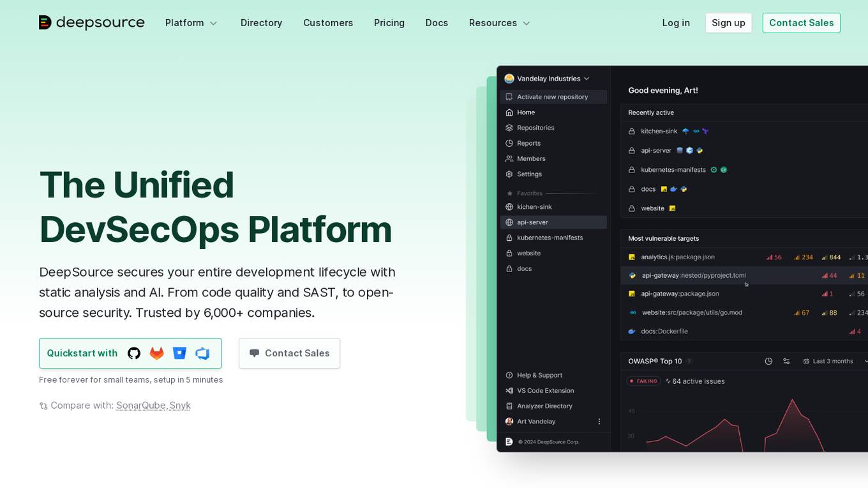The width and height of the screenshot is (868, 488).
Task: Select Home in dashboard sidebar
Action: [x=553, y=112]
